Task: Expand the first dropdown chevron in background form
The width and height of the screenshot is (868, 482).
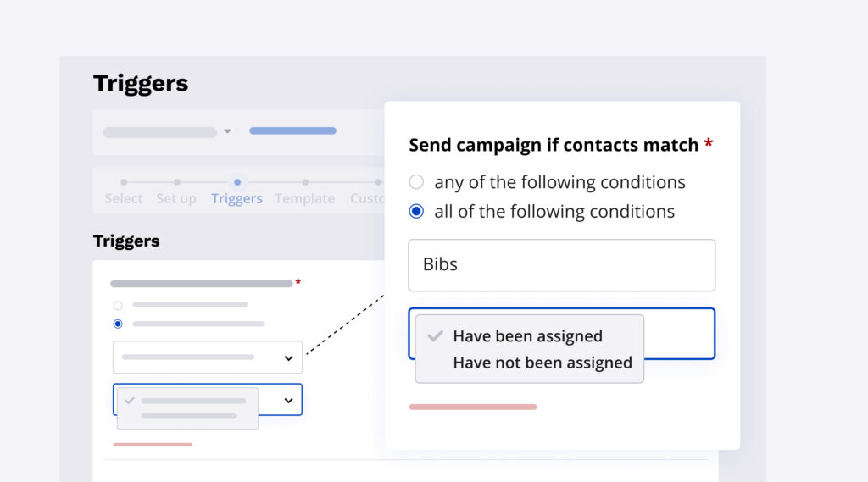Action: tap(288, 358)
